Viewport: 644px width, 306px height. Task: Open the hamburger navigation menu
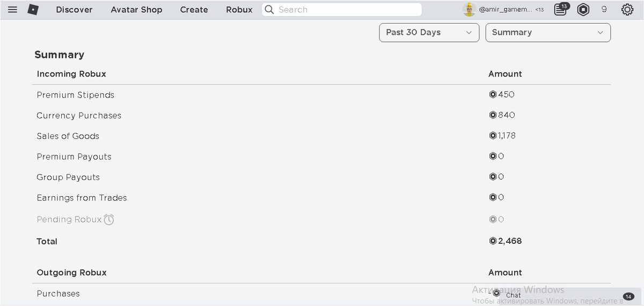[x=12, y=10]
